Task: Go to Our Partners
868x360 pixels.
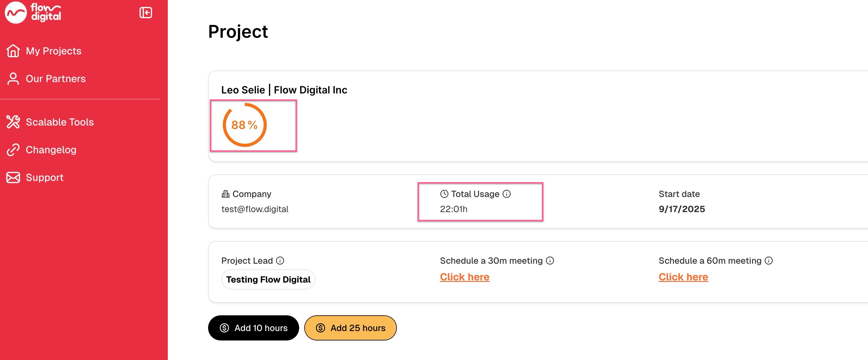Action: pos(56,79)
